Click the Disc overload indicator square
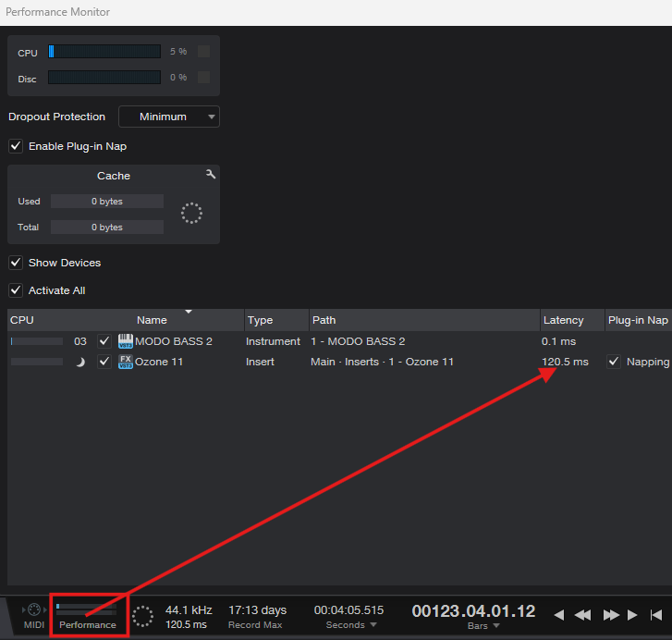The image size is (672, 640). coord(203,77)
